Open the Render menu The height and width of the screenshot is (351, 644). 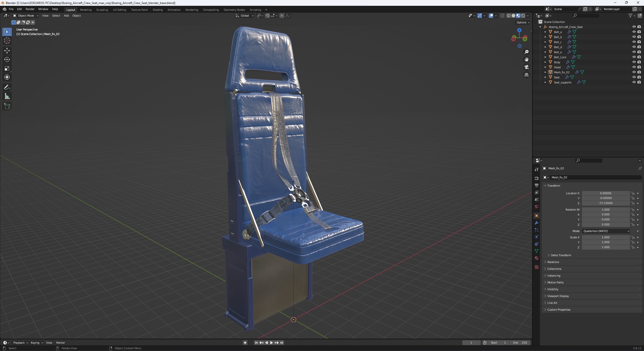click(x=30, y=9)
